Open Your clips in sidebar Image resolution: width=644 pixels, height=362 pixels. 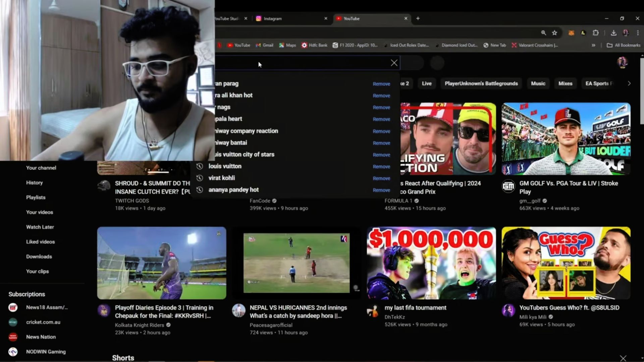click(x=37, y=271)
